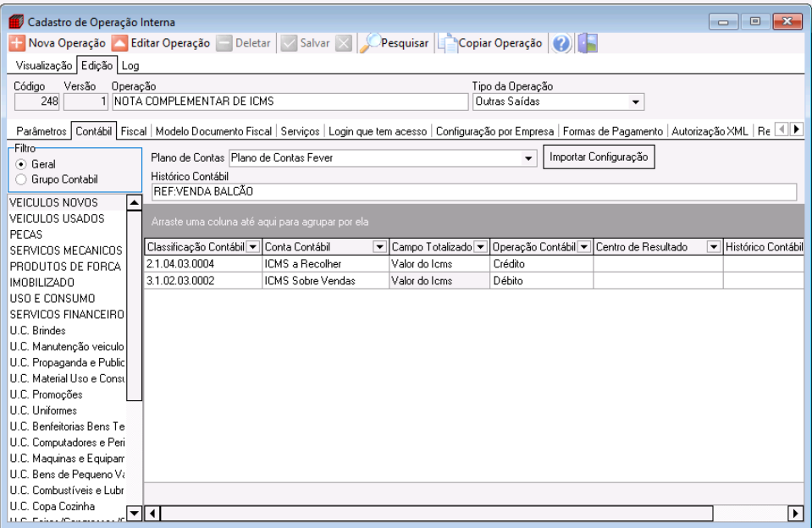Open Operação Contábil column filter arrow
This screenshot has height=528, width=812.
583,247
